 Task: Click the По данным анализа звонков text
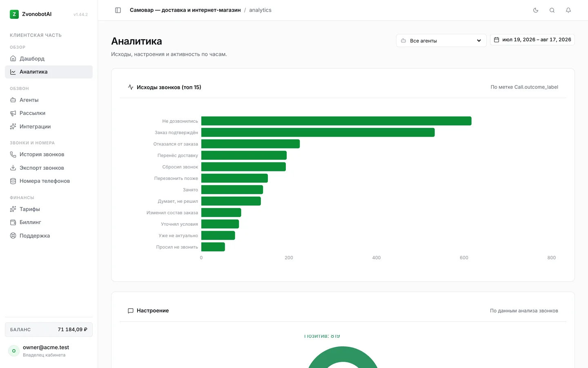(x=524, y=311)
